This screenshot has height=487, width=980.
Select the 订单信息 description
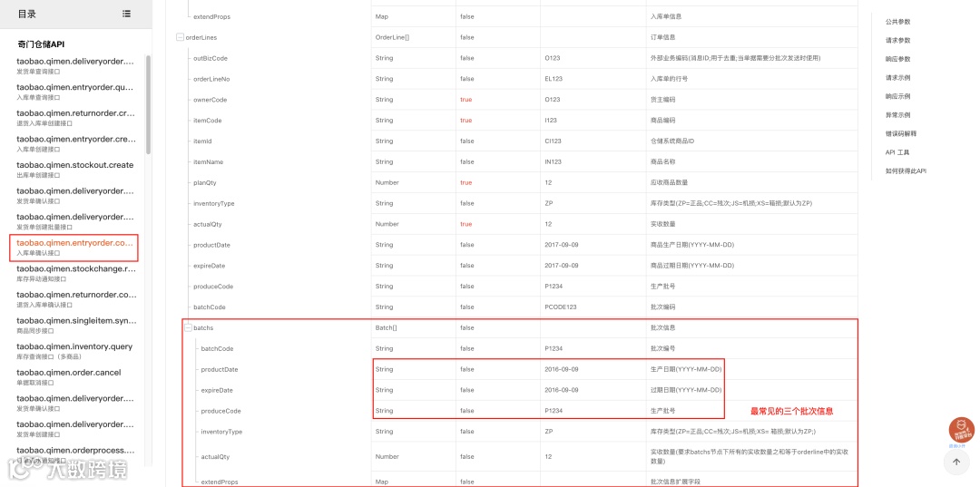tap(662, 37)
